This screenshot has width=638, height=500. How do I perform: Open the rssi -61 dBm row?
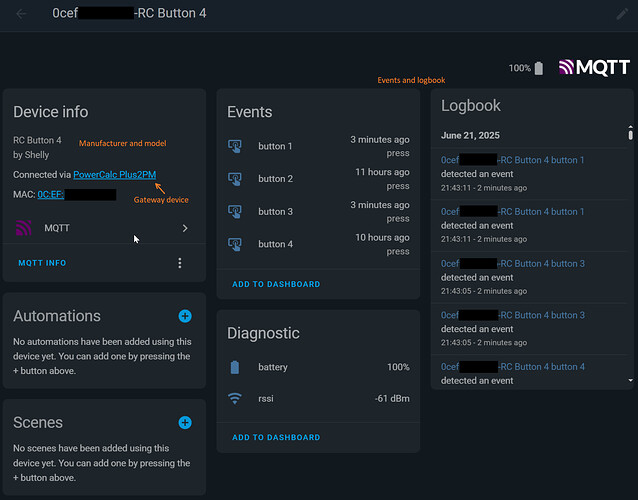pos(318,398)
